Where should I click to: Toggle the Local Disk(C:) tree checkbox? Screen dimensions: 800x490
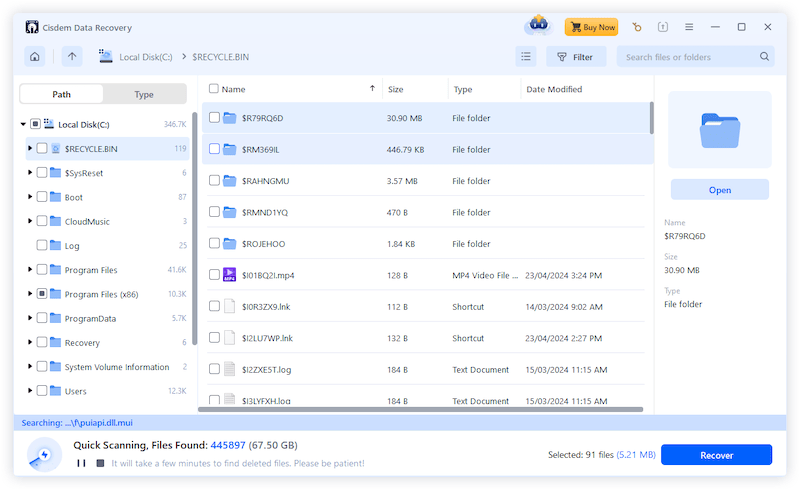(x=35, y=124)
